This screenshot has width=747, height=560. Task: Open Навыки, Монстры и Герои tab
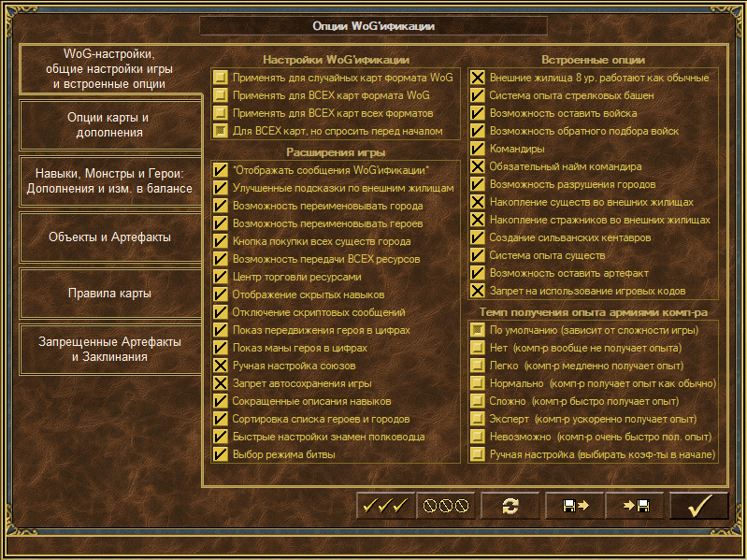coord(109,181)
